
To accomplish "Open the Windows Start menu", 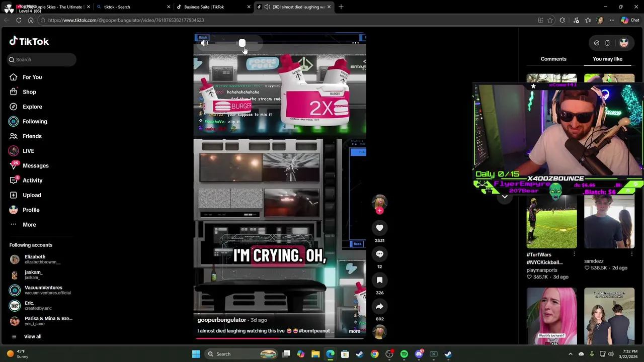I will point(196,354).
